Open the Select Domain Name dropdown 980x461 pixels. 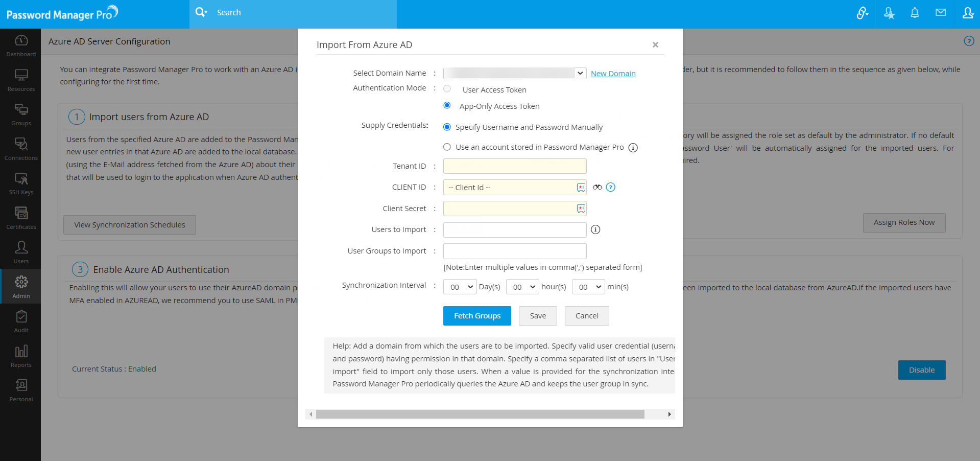515,73
